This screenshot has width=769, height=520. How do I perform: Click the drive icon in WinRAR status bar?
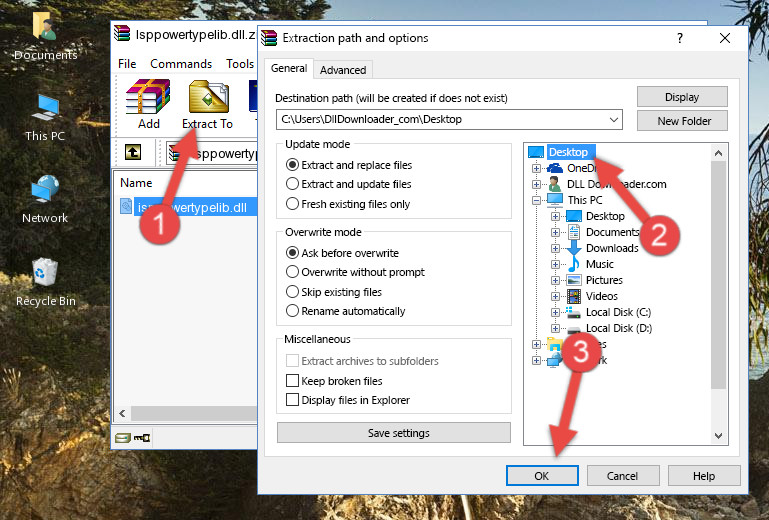click(123, 438)
